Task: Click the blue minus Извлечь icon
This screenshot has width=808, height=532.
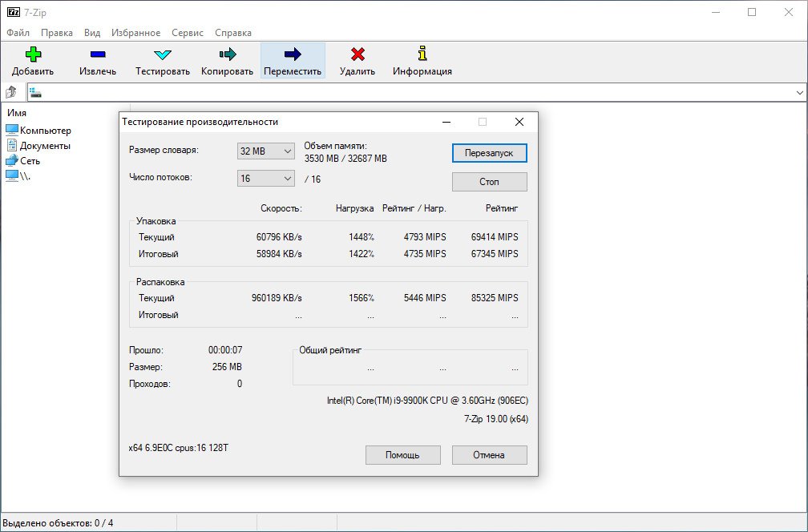Action: pos(98,54)
